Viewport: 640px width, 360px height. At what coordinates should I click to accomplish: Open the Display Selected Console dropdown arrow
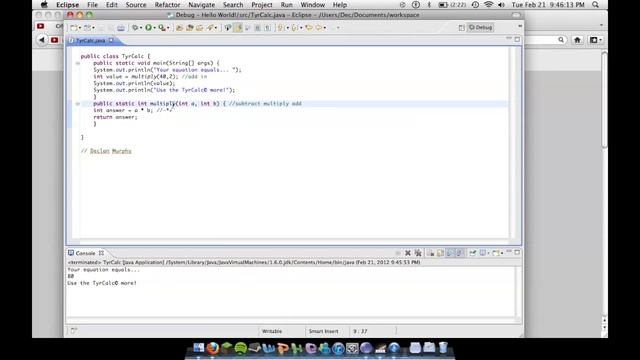tap(488, 253)
